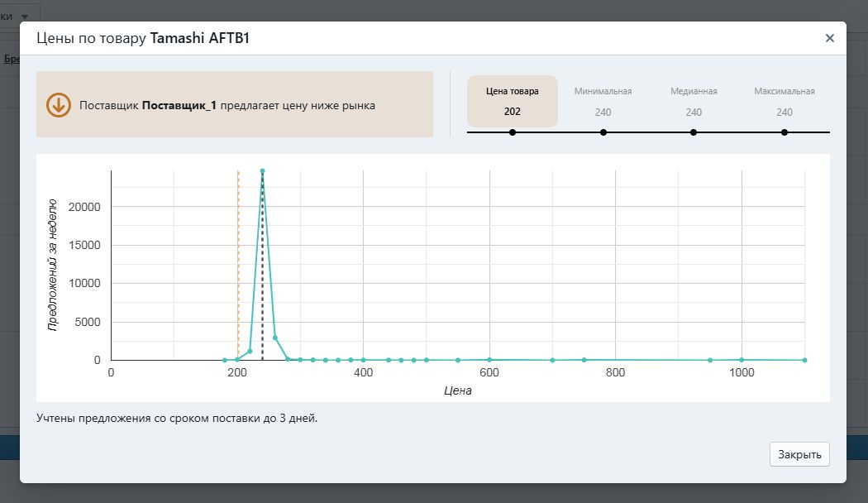Select the Минимальная 240 price tab

click(603, 102)
